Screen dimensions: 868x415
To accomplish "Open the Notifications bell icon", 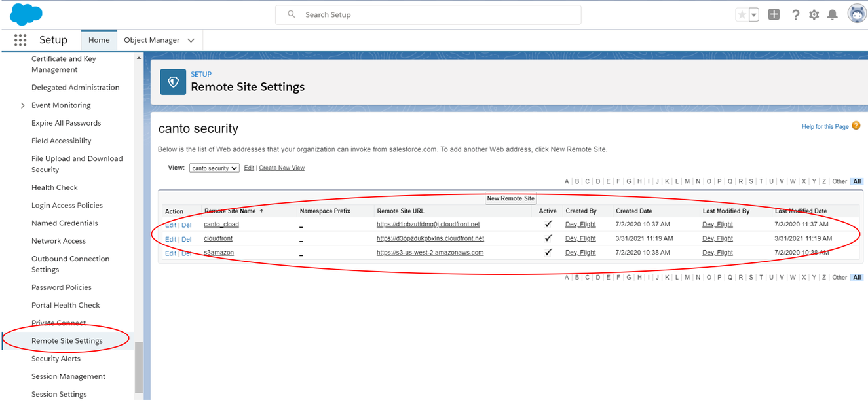I will tap(832, 14).
